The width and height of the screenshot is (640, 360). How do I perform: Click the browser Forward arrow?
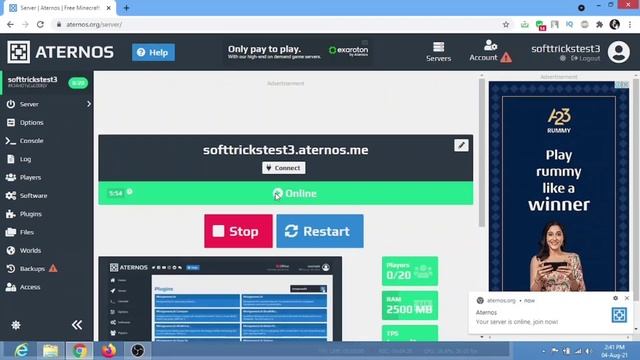[x=25, y=24]
